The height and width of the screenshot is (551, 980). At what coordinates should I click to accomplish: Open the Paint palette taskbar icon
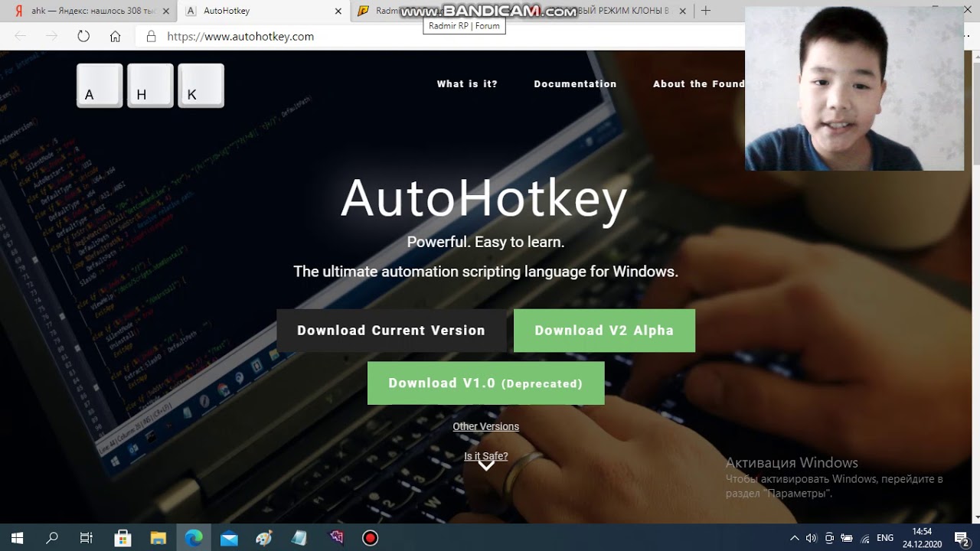[264, 538]
